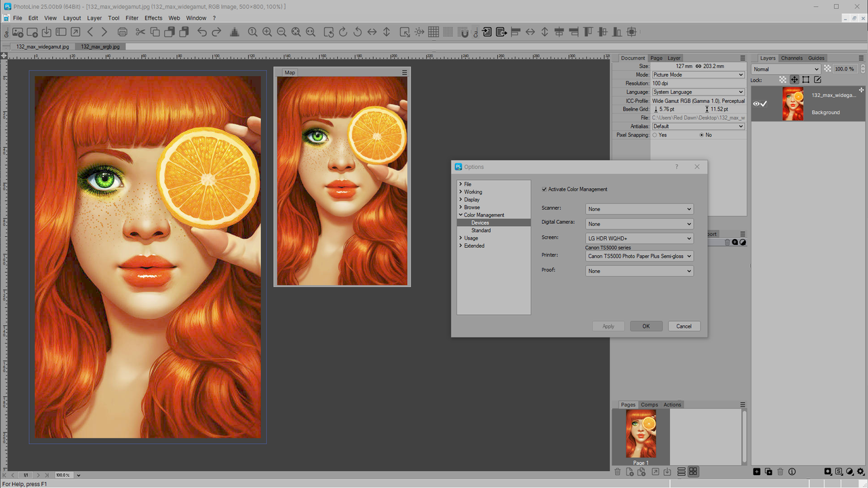
Task: Open the Layers panel hamburger menu
Action: click(x=862, y=58)
